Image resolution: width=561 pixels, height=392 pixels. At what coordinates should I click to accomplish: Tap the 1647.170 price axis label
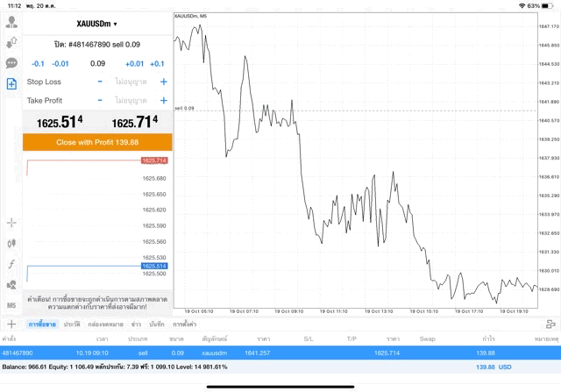click(549, 26)
